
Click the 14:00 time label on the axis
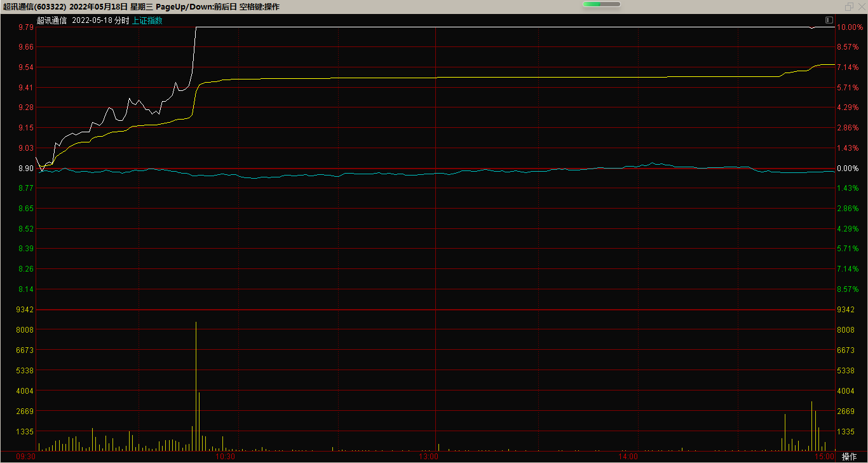coord(628,457)
